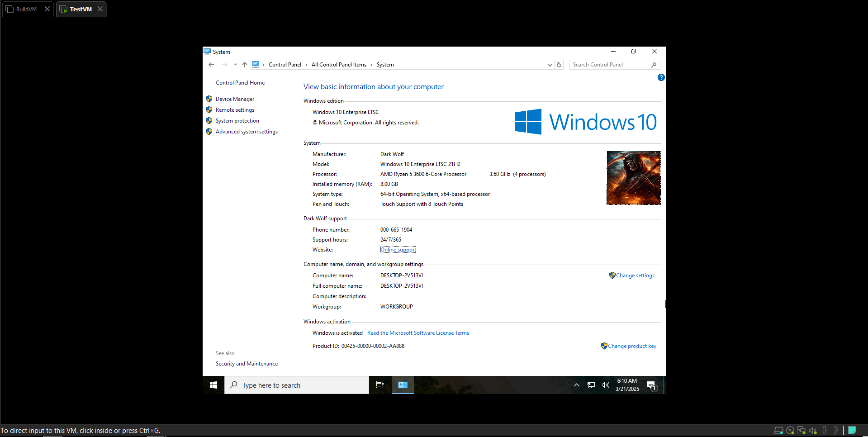This screenshot has height=437, width=868.
Task: Expand the chevron after All Control Panel Items
Action: (371, 65)
